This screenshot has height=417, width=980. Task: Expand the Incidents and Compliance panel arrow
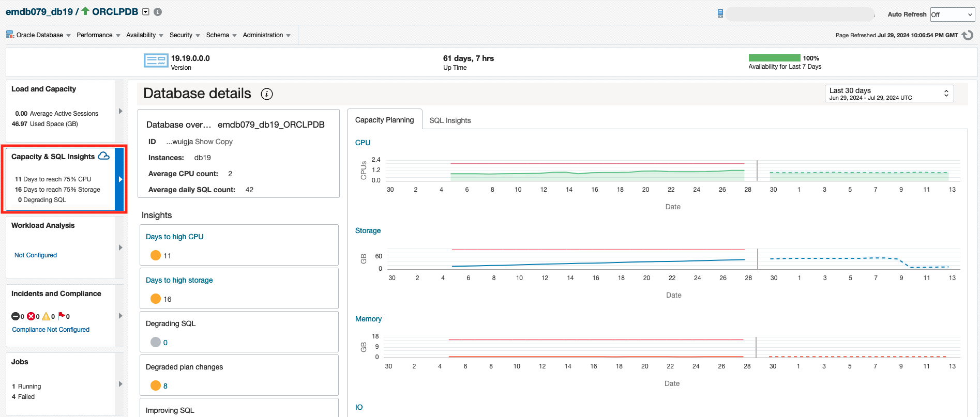[120, 316]
